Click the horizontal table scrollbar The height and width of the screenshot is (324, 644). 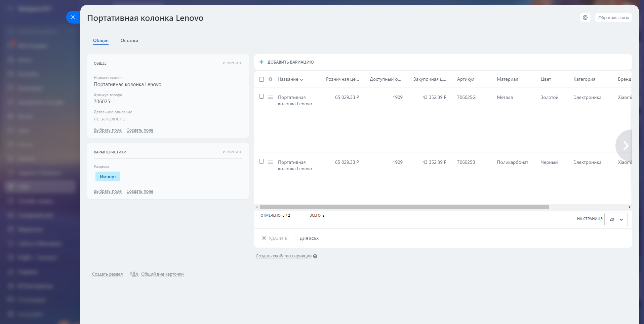pyautogui.click(x=404, y=207)
